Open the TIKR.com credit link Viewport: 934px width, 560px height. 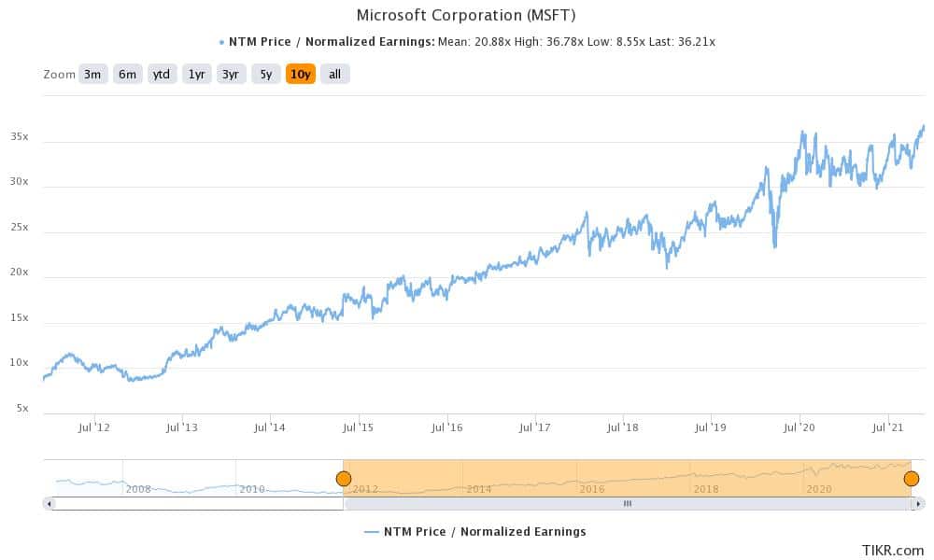point(893,551)
